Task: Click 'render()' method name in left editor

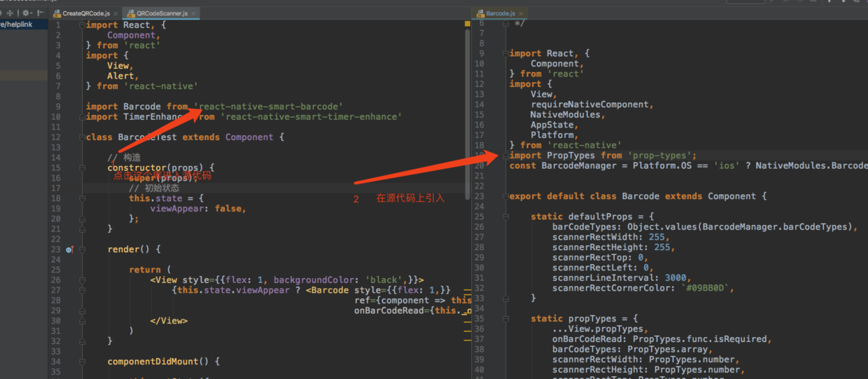Action: [x=129, y=249]
